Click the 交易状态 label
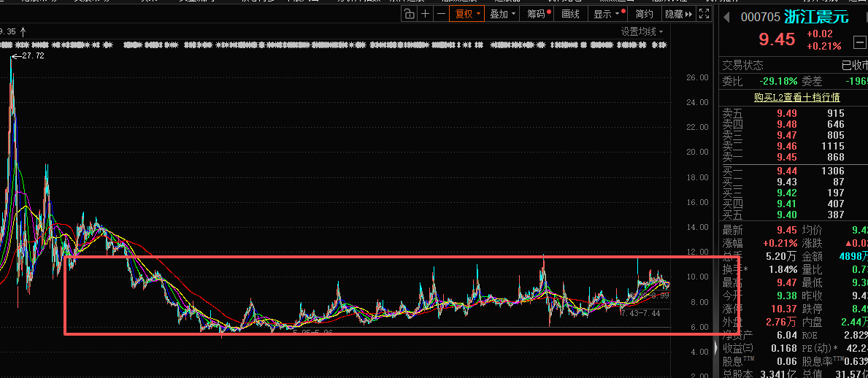 (x=742, y=65)
